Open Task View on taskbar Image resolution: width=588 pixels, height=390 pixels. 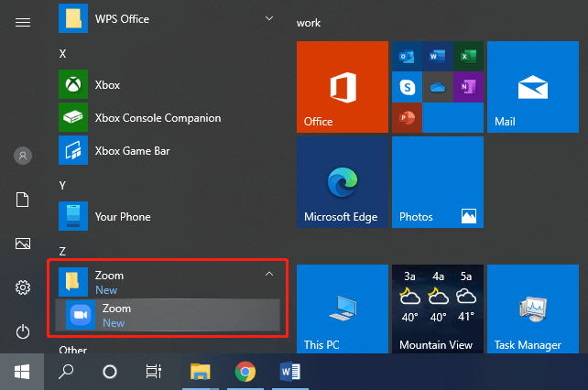(x=154, y=372)
